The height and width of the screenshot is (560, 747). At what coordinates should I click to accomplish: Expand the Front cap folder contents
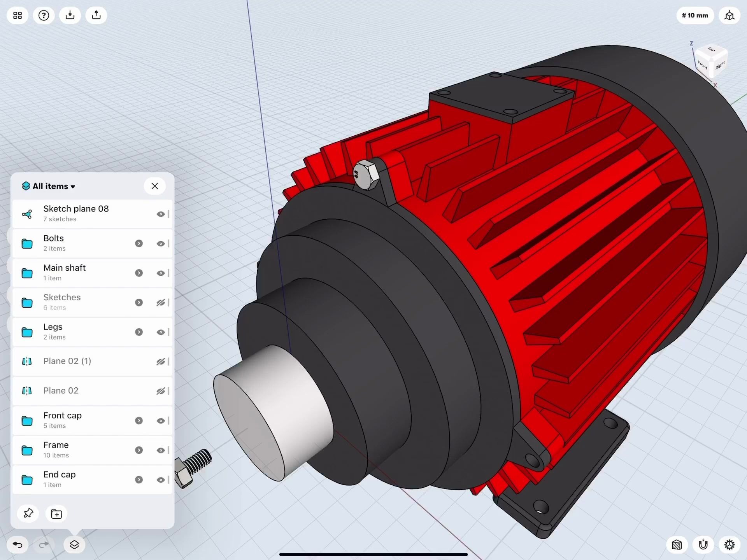click(139, 420)
